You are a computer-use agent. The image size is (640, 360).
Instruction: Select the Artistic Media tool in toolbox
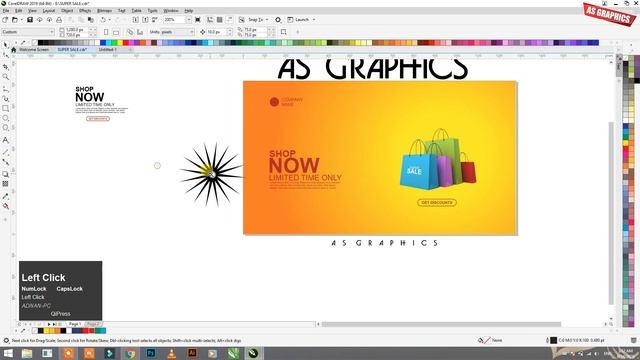click(5, 98)
